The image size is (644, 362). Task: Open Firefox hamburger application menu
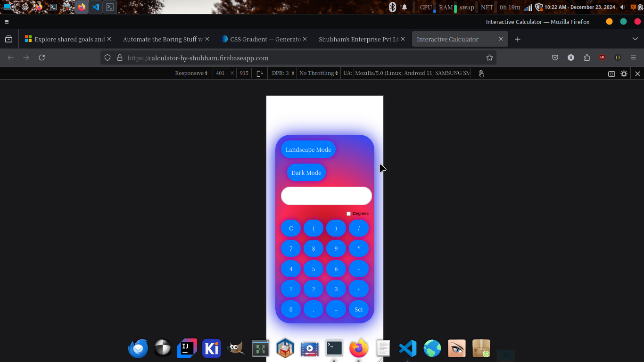(x=633, y=58)
